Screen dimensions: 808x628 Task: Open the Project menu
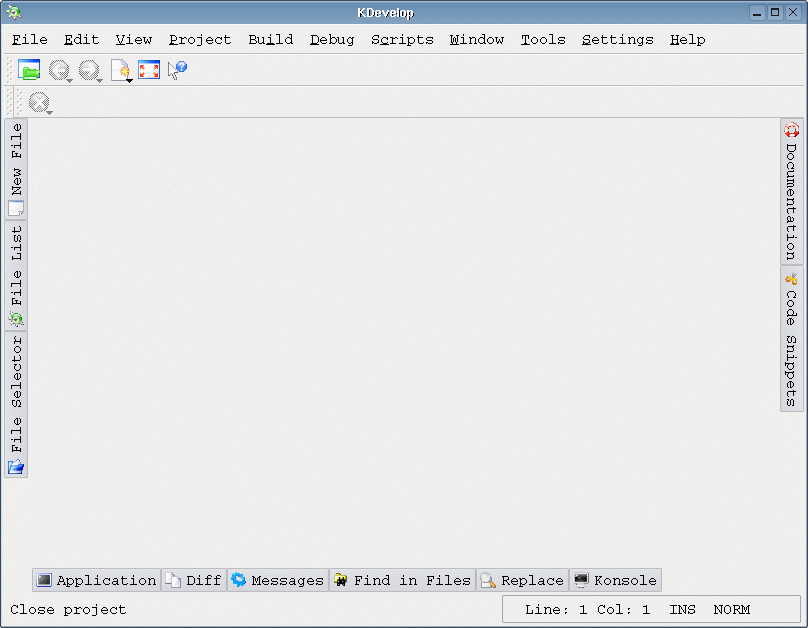pyautogui.click(x=200, y=40)
